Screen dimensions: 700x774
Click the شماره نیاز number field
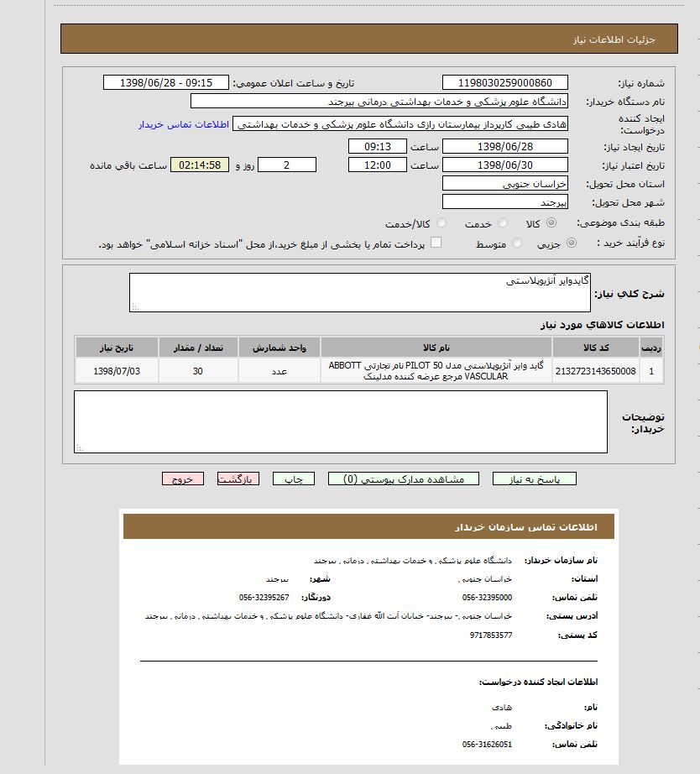click(504, 82)
